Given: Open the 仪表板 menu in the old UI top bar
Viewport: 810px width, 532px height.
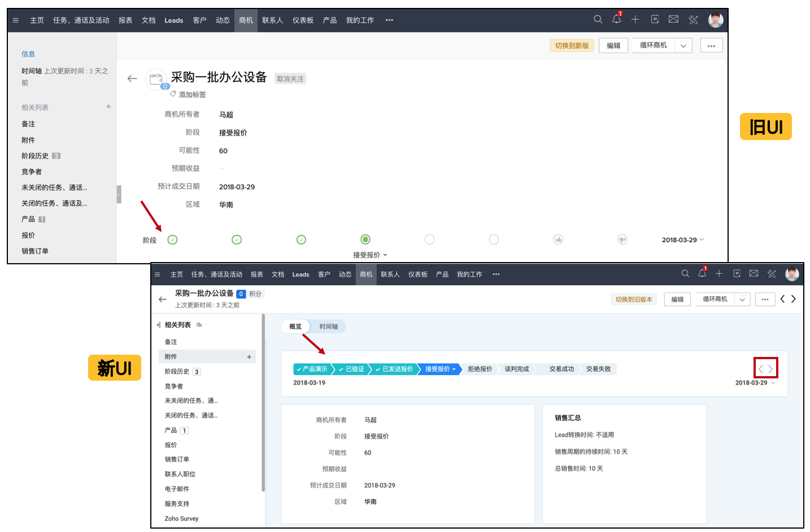Looking at the screenshot, I should click(303, 20).
